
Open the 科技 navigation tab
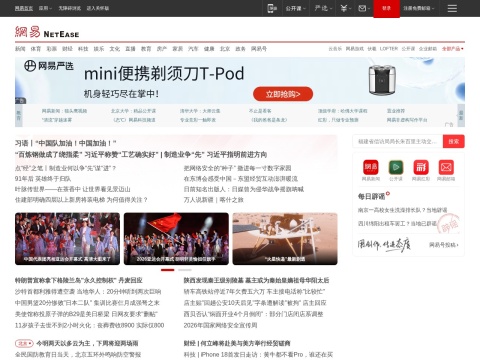[83, 49]
